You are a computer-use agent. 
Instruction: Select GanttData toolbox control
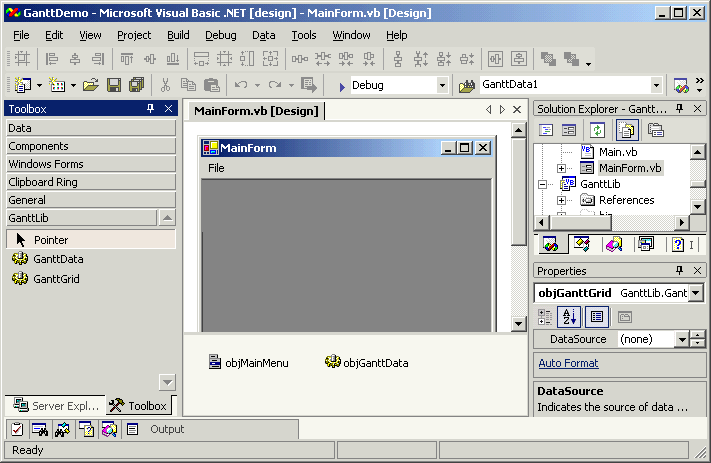[x=91, y=259]
